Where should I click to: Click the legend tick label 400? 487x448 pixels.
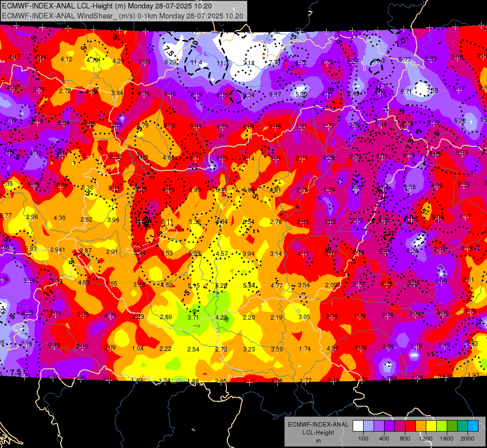tap(384, 439)
